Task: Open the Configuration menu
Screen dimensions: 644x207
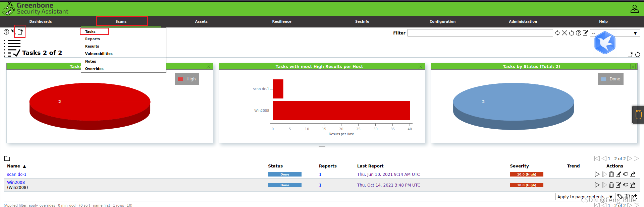Action: [x=443, y=21]
